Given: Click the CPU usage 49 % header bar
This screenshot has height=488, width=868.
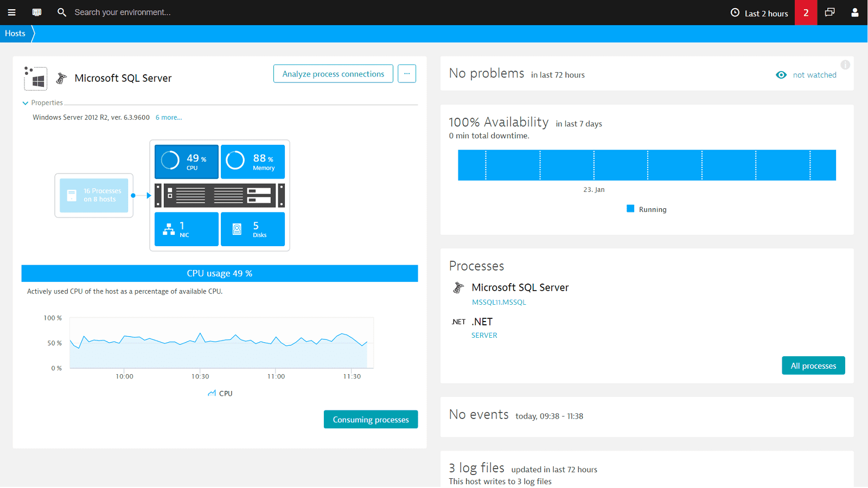Looking at the screenshot, I should click(x=220, y=273).
